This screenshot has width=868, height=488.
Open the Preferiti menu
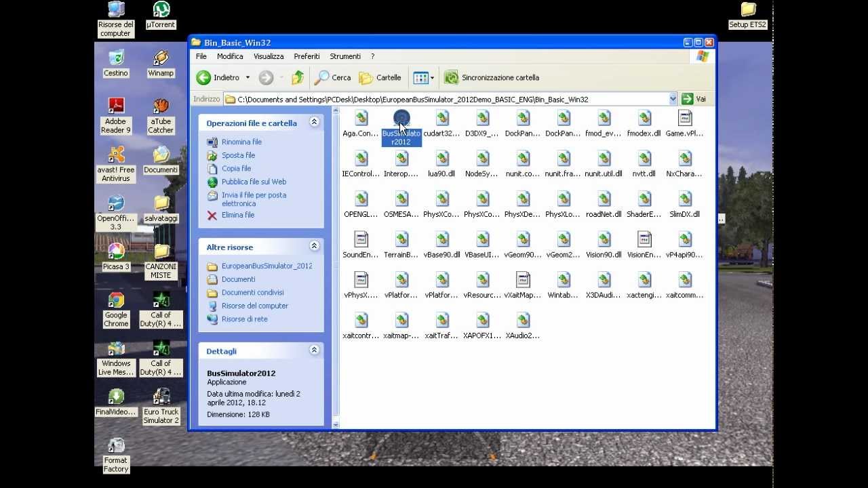pyautogui.click(x=307, y=56)
